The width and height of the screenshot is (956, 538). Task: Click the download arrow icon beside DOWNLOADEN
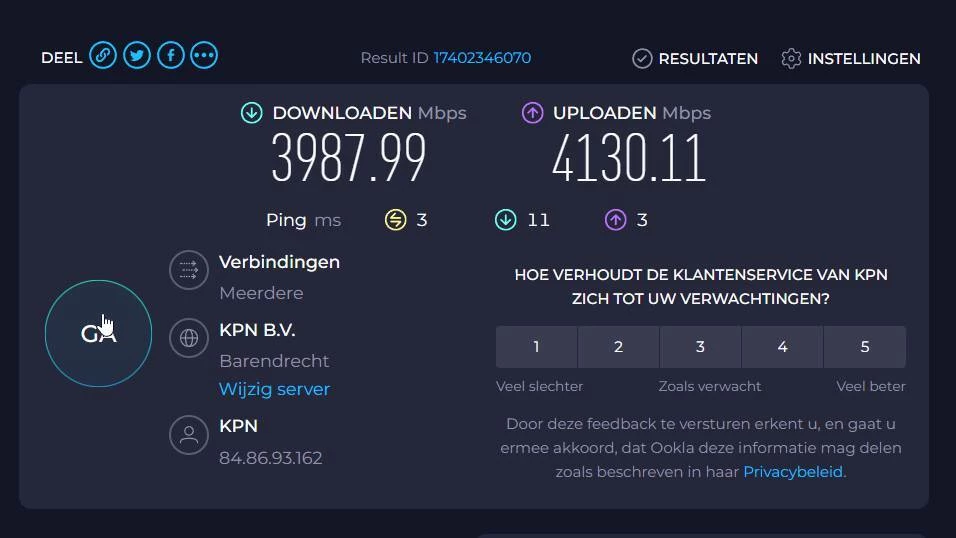[252, 113]
